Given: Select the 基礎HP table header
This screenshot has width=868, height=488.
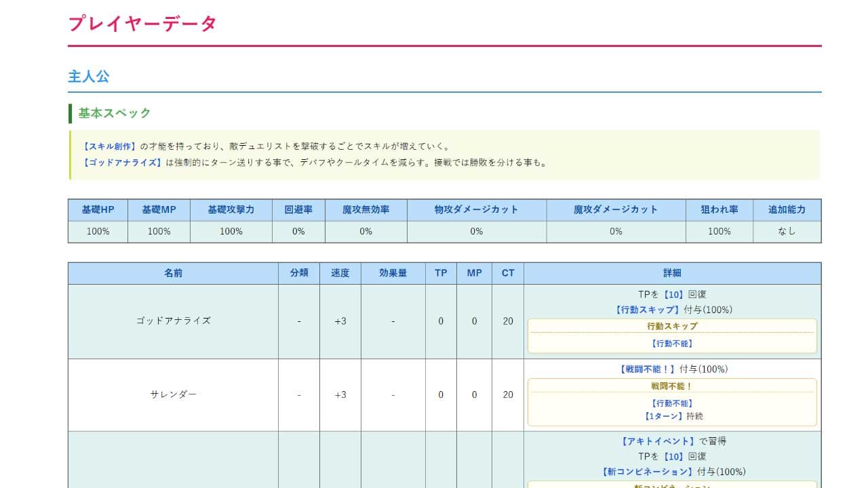Looking at the screenshot, I should pos(97,210).
